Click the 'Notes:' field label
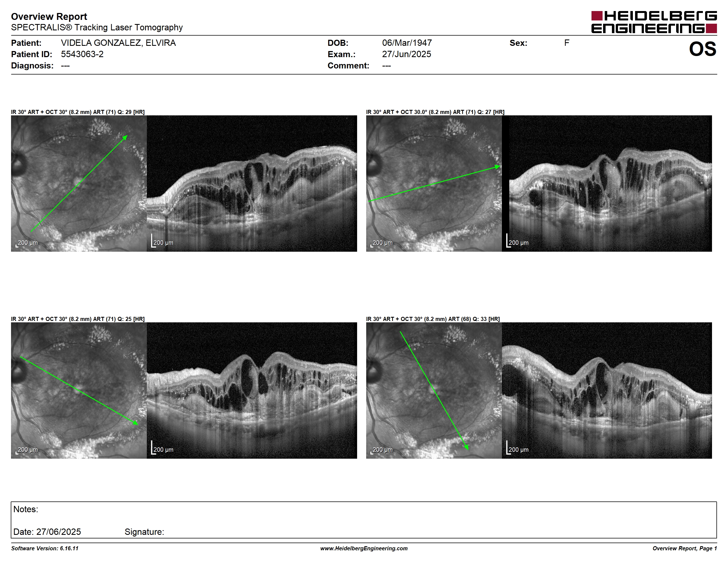728x563 pixels. [26, 509]
